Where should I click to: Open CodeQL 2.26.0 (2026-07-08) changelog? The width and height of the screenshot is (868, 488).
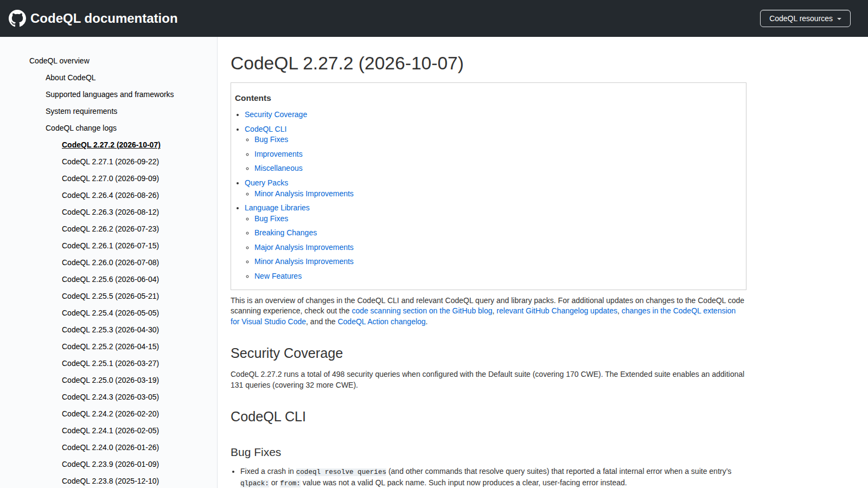point(110,262)
